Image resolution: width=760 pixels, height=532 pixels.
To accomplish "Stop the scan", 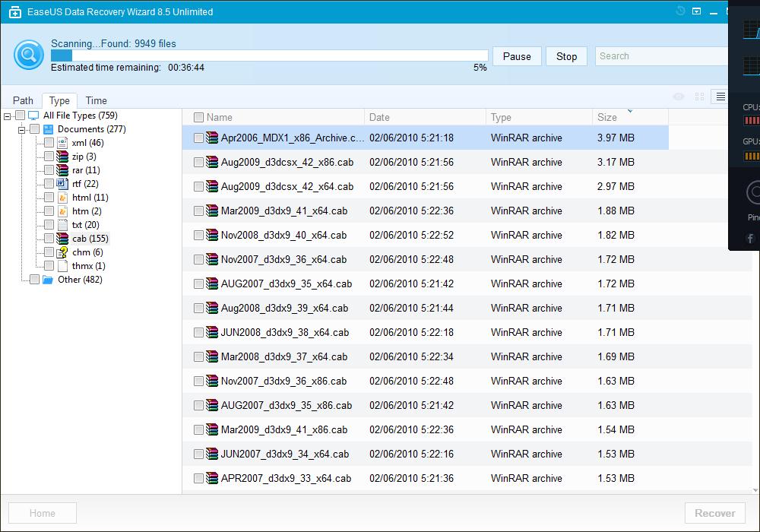I will pos(567,56).
